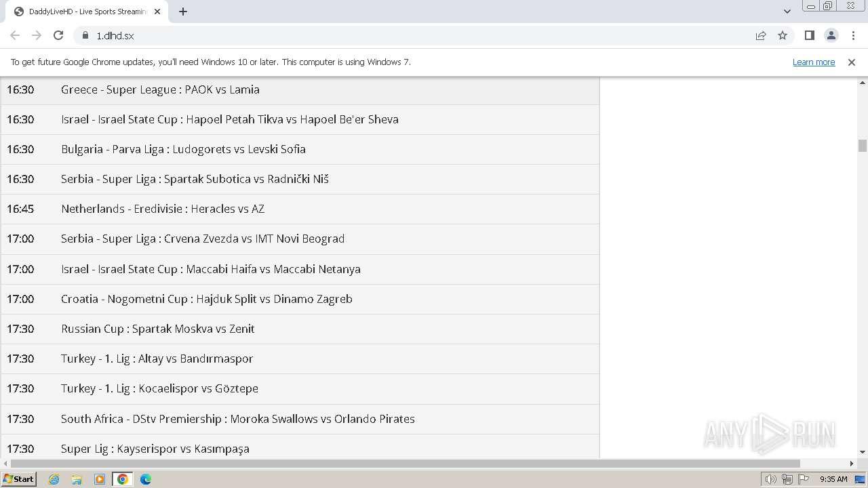
Task: Click the 9:35 AM system clock
Action: click(x=833, y=479)
